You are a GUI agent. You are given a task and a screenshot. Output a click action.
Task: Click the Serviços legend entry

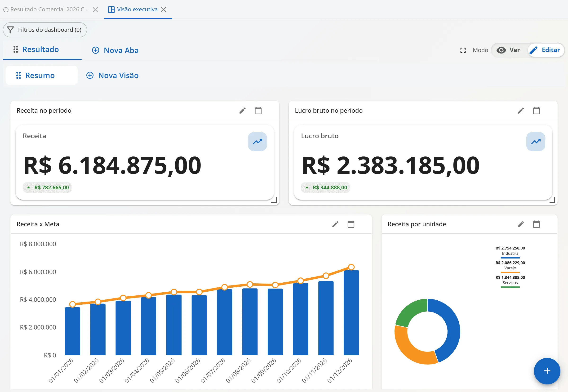[510, 281]
